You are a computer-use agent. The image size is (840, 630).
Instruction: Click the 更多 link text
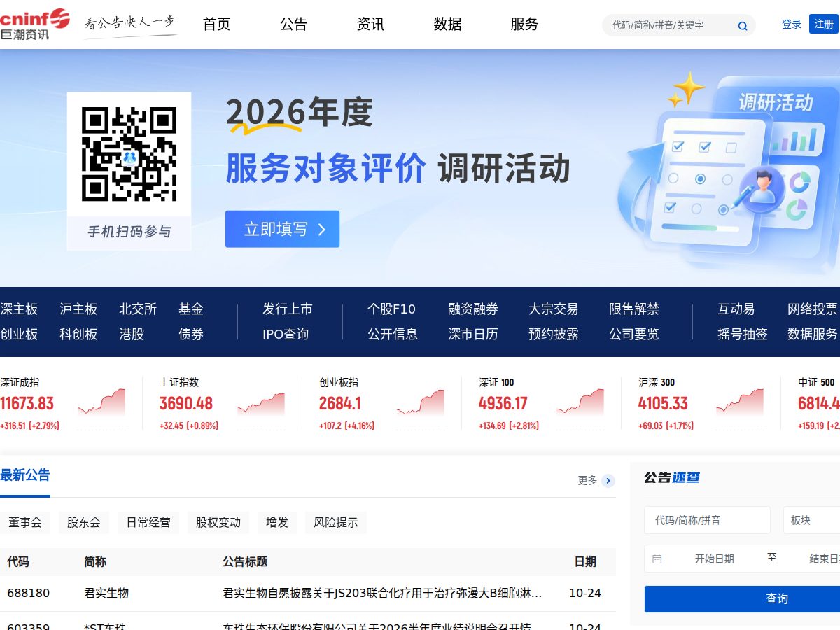point(588,480)
